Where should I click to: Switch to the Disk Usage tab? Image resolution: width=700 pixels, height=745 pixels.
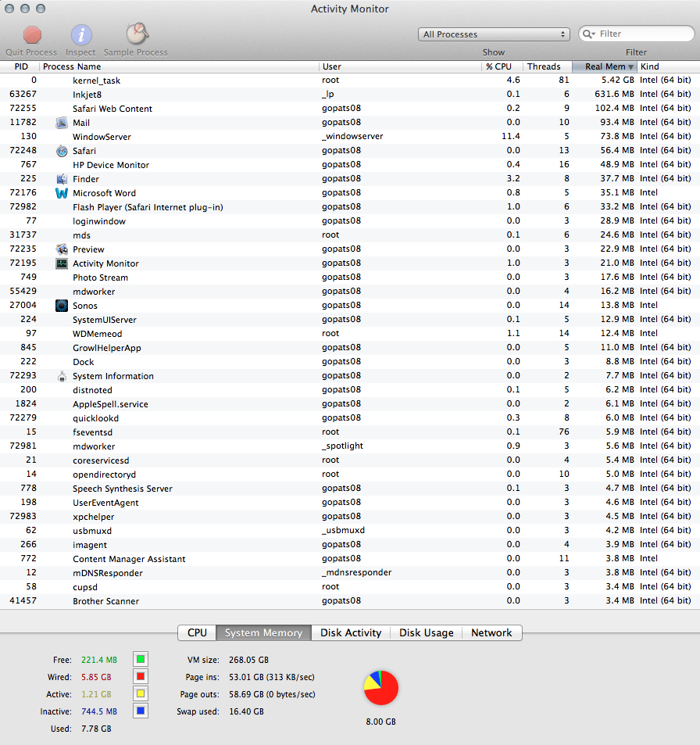[427, 633]
